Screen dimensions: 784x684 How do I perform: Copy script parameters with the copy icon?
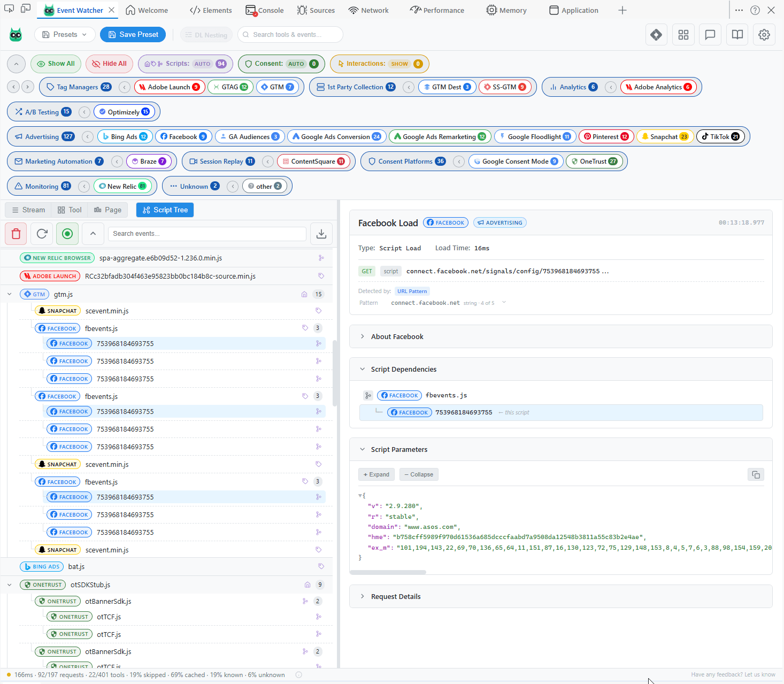pos(756,474)
